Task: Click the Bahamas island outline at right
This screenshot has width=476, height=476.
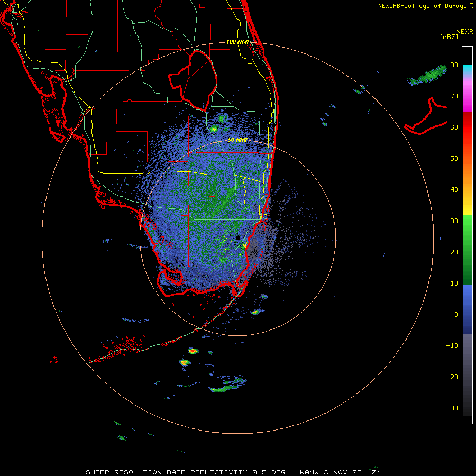Action: 426,116
